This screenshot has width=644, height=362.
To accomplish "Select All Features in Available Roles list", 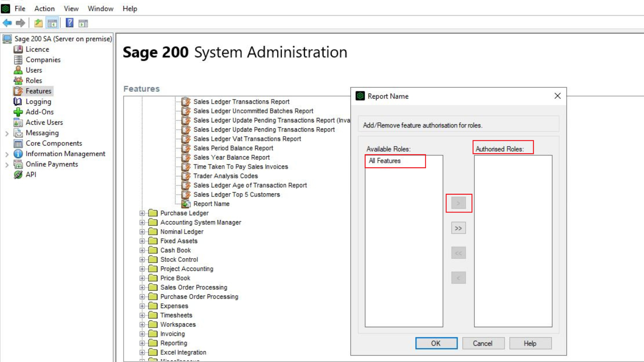I will pos(384,161).
